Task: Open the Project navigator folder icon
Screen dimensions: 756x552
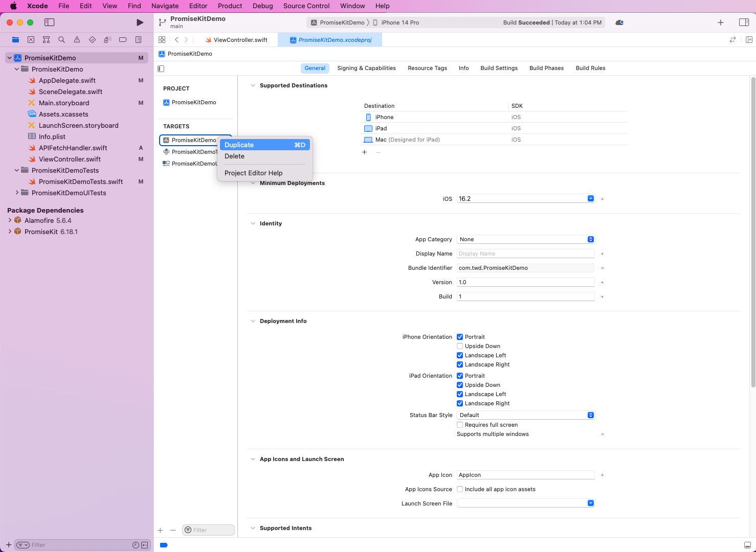Action: (x=16, y=39)
